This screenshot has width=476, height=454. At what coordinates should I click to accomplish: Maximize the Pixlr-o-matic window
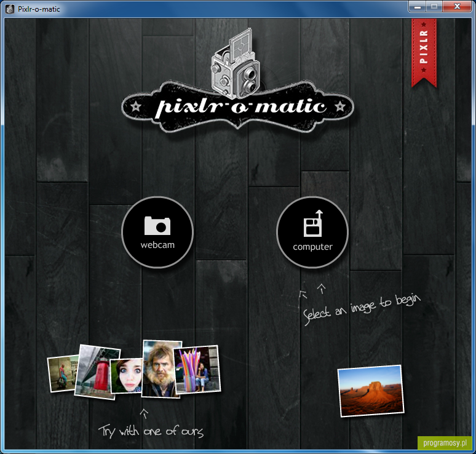click(434, 6)
